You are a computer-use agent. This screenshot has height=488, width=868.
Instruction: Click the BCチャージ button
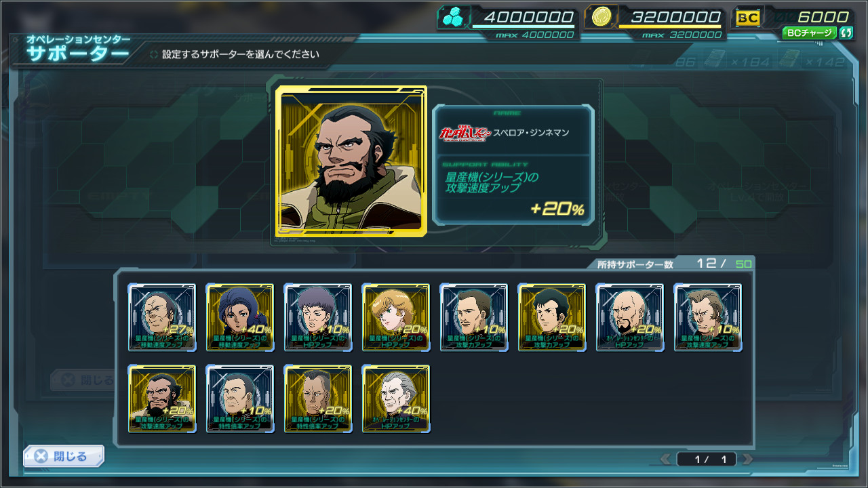(x=810, y=33)
